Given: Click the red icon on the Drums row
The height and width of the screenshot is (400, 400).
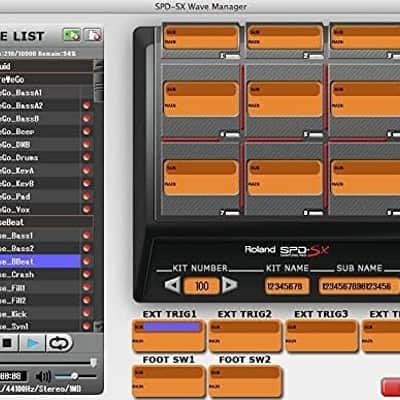Looking at the screenshot, I should tap(87, 157).
